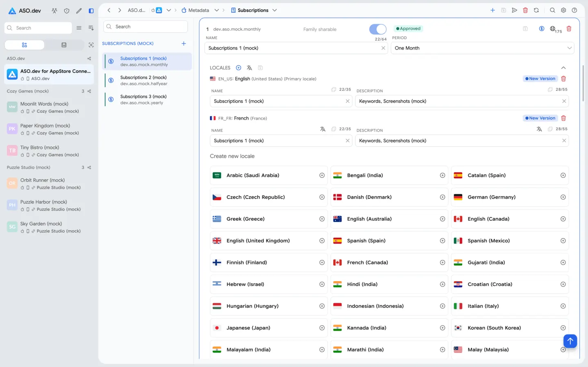Open search via magnifier icon in top toolbar
This screenshot has height=367, width=588.
tap(552, 10)
